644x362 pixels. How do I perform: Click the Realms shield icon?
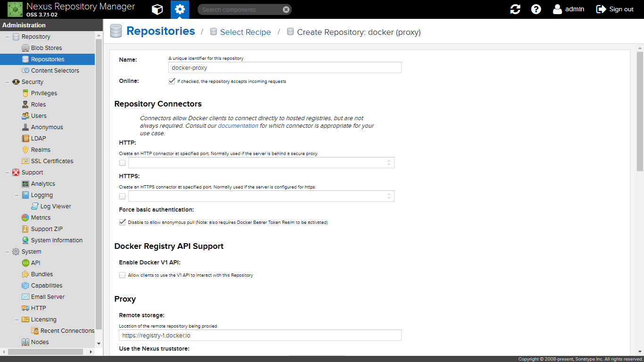pos(25,150)
